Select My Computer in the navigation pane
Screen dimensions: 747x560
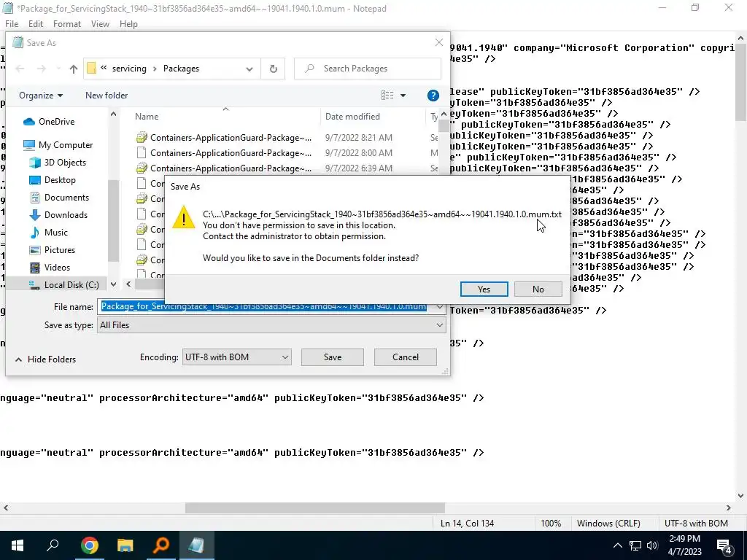tap(58, 145)
